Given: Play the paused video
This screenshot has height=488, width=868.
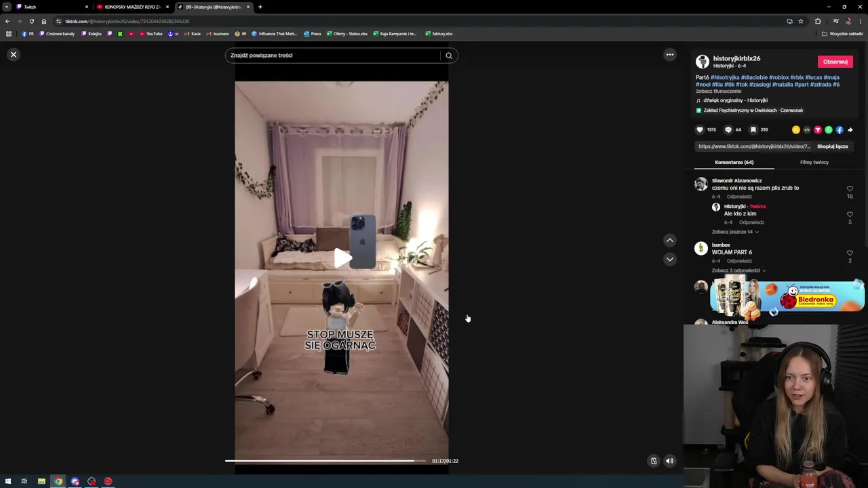Looking at the screenshot, I should pyautogui.click(x=342, y=258).
